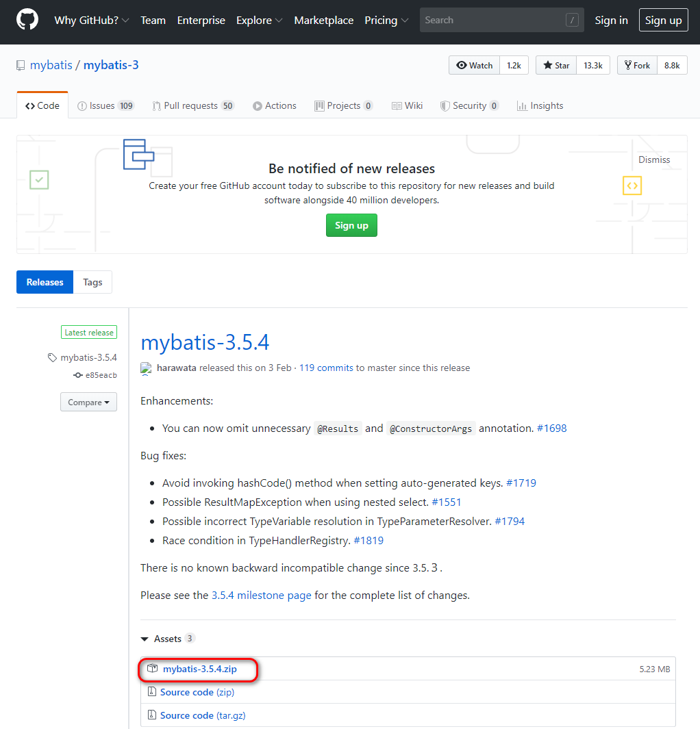The height and width of the screenshot is (729, 700).
Task: Switch to the Code tab
Action: click(42, 105)
